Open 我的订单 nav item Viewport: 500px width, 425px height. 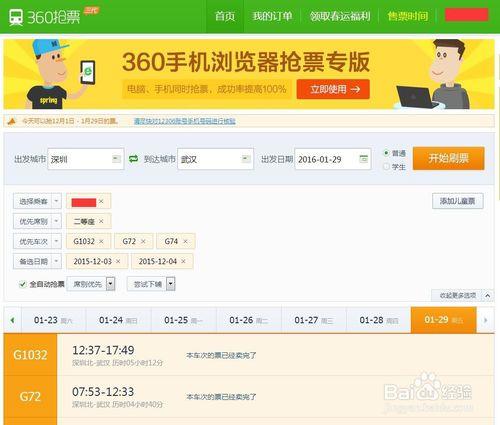coord(272,16)
